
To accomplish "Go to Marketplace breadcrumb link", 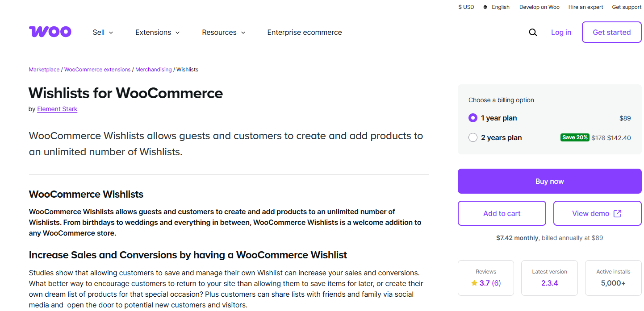I will click(44, 70).
